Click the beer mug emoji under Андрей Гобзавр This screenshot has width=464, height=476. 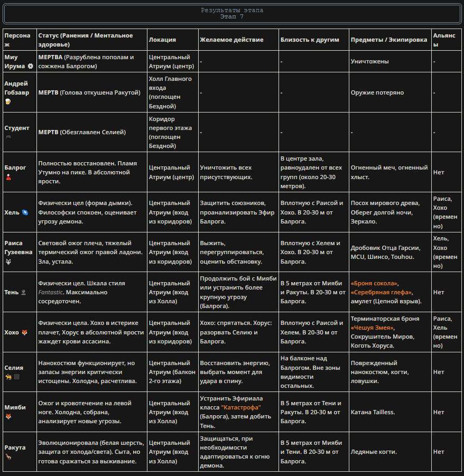(x=8, y=101)
